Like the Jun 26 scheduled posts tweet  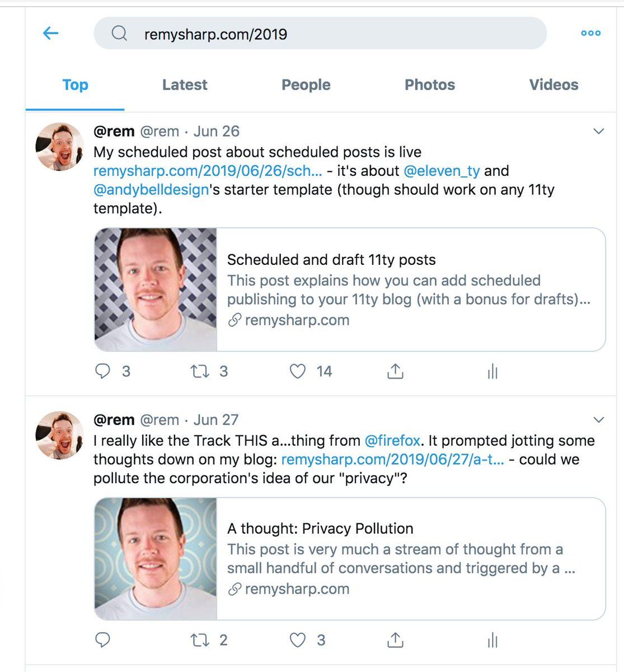click(298, 371)
